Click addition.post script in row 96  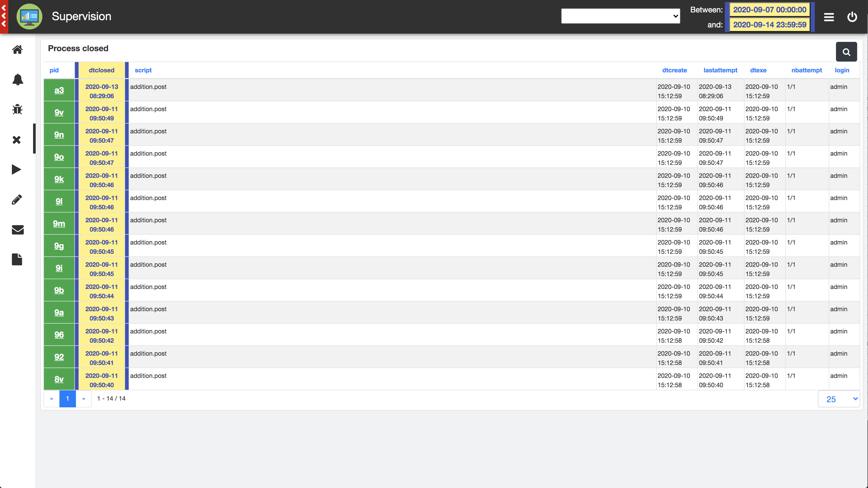[x=148, y=331]
